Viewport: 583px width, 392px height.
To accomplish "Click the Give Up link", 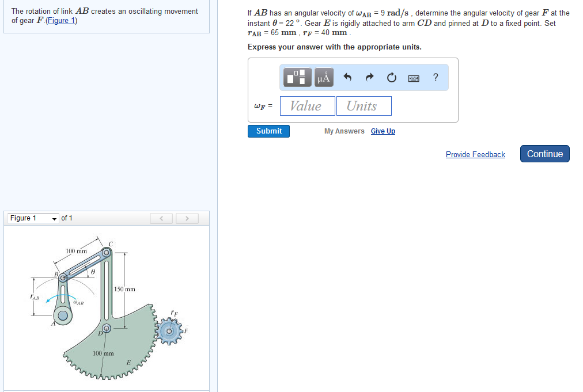I will point(383,131).
